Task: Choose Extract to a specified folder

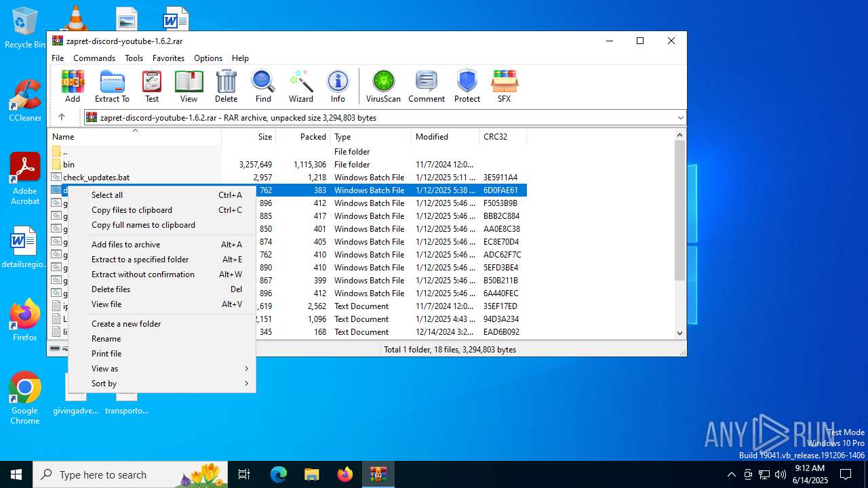Action: [162, 260]
